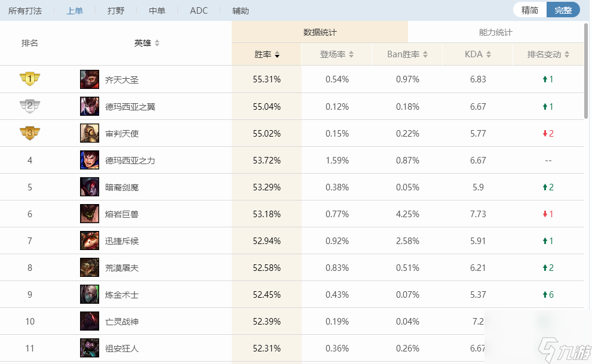Click the red down arrow in 熔岩巨兽 row
Viewport: 592px width, 364px height.
click(545, 214)
